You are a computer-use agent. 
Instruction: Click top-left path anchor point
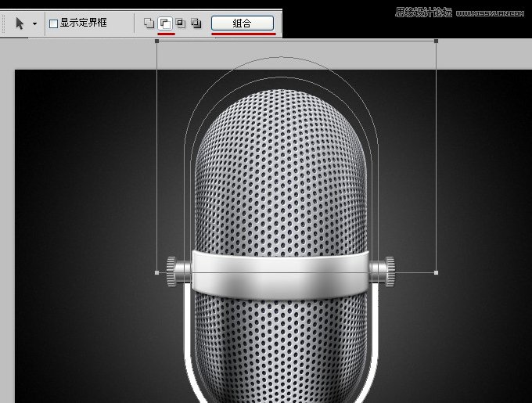click(156, 41)
